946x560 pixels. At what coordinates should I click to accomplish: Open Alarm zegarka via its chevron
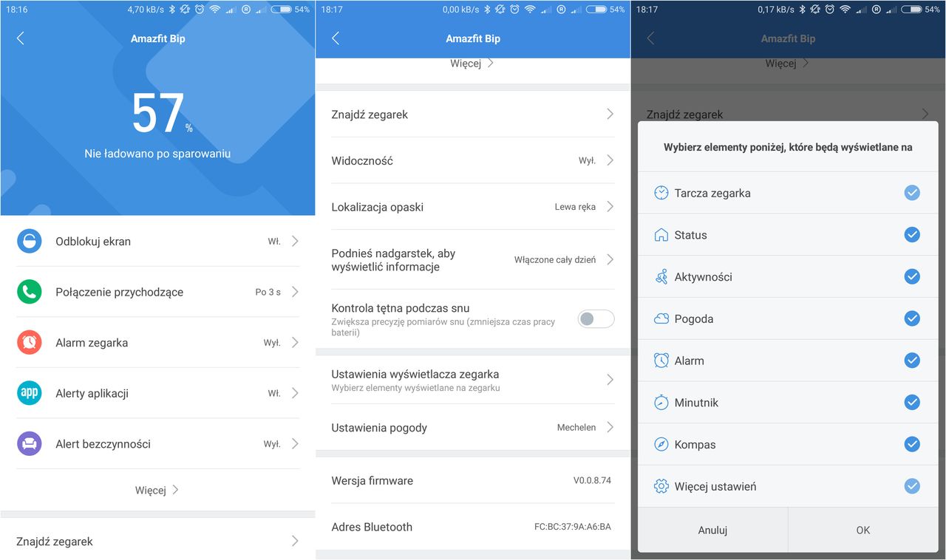coord(295,342)
